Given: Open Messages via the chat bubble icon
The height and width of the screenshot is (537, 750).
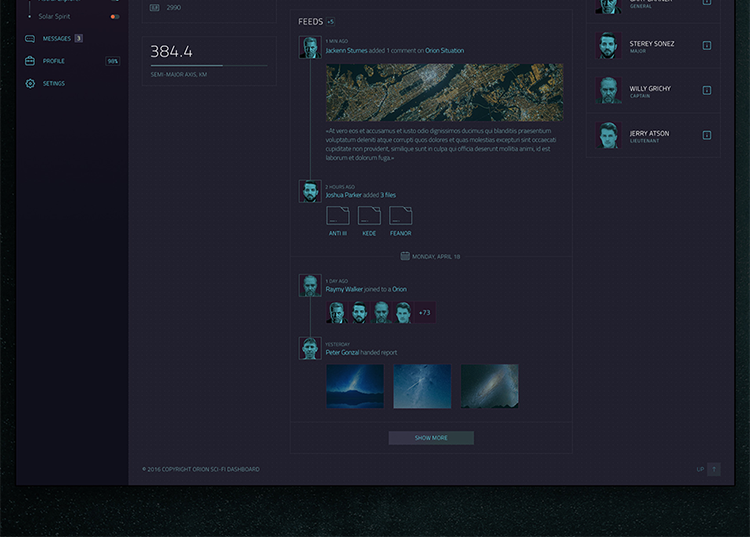Looking at the screenshot, I should point(30,39).
